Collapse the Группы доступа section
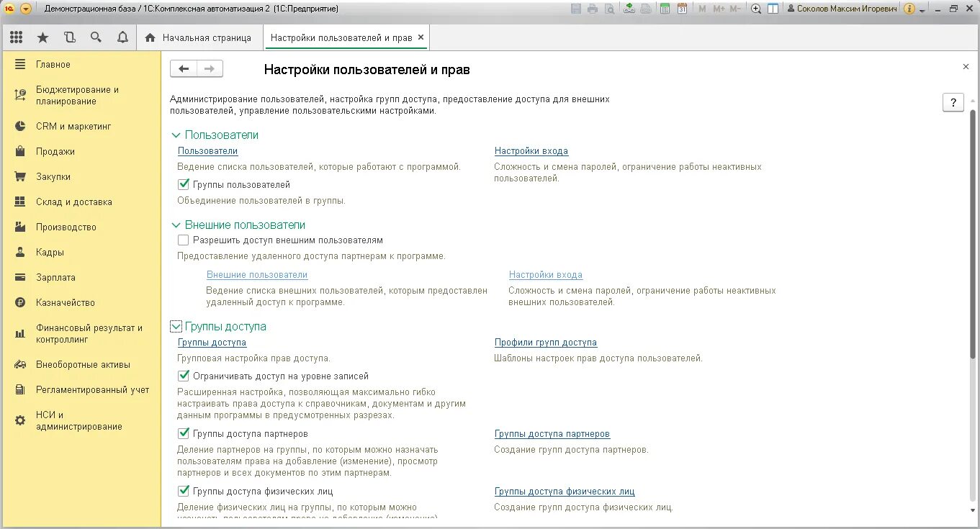The width and height of the screenshot is (980, 529). tap(176, 326)
